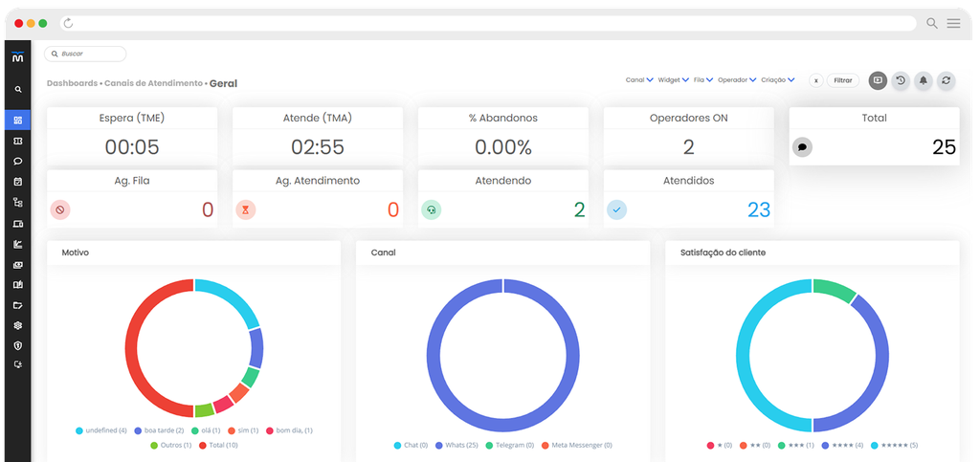Viewport: 980px width, 462px height.
Task: Go to Dashboards breadcrumb
Action: click(72, 83)
